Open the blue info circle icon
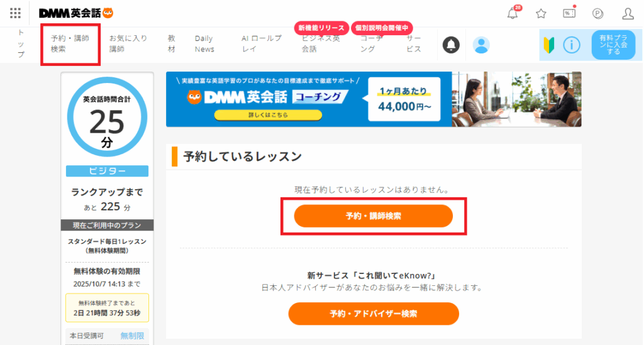Image resolution: width=644 pixels, height=345 pixels. point(571,44)
